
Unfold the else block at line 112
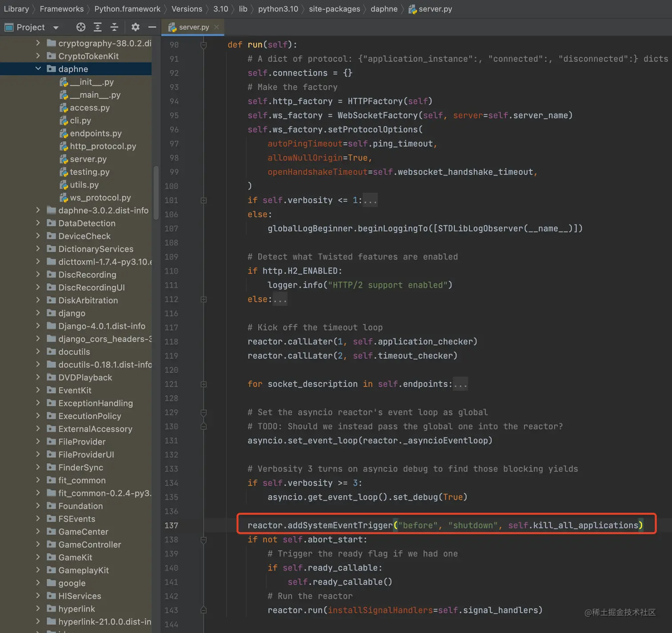tap(204, 300)
